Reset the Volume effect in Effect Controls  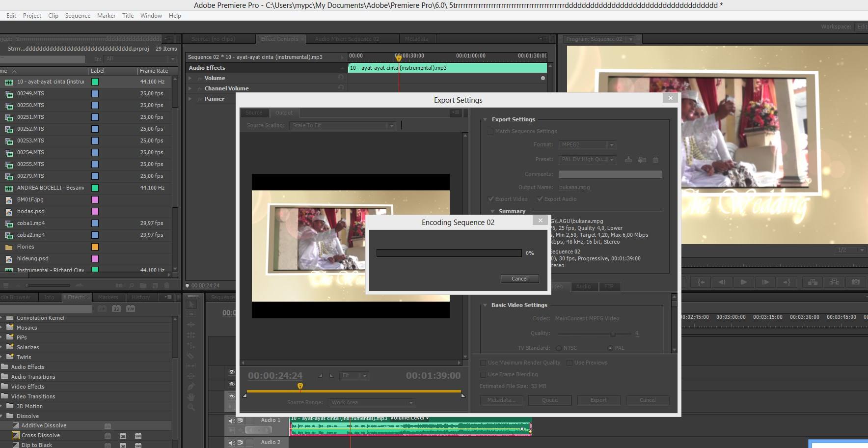click(x=341, y=78)
